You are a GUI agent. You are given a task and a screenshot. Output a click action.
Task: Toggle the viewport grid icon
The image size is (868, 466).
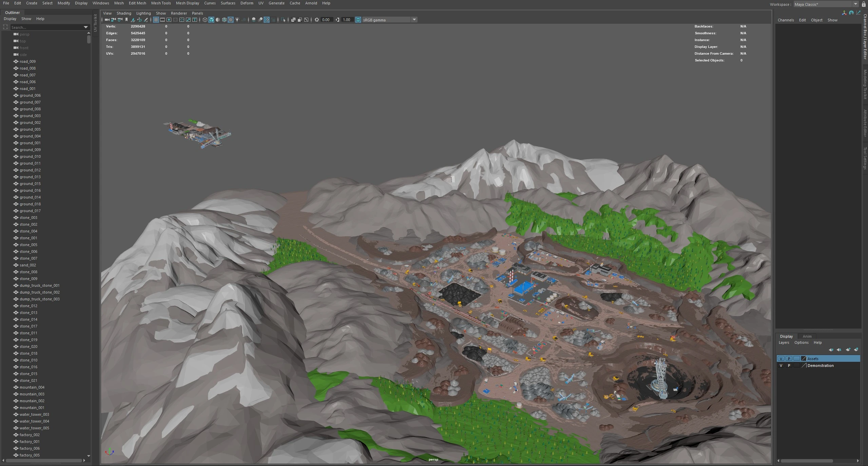(156, 20)
